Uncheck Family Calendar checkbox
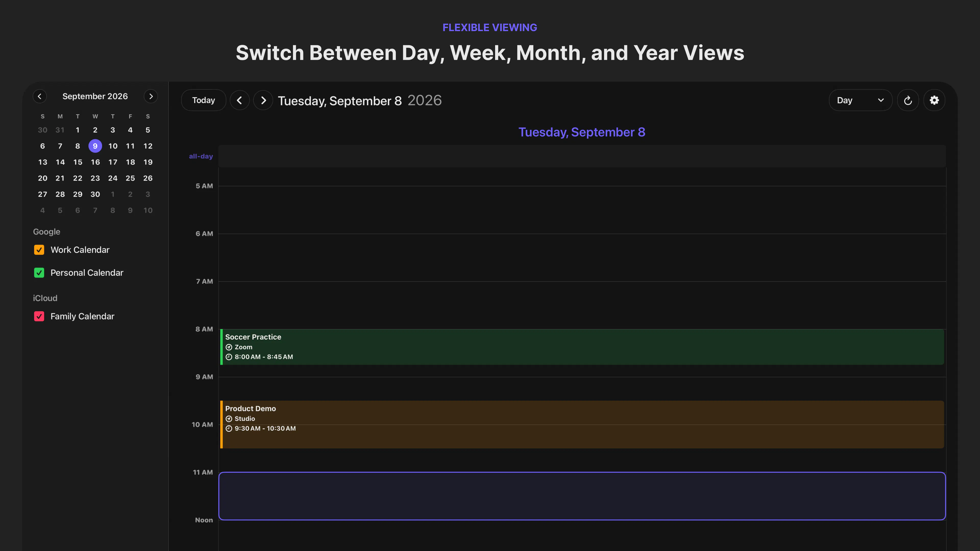980x551 pixels. (x=39, y=316)
